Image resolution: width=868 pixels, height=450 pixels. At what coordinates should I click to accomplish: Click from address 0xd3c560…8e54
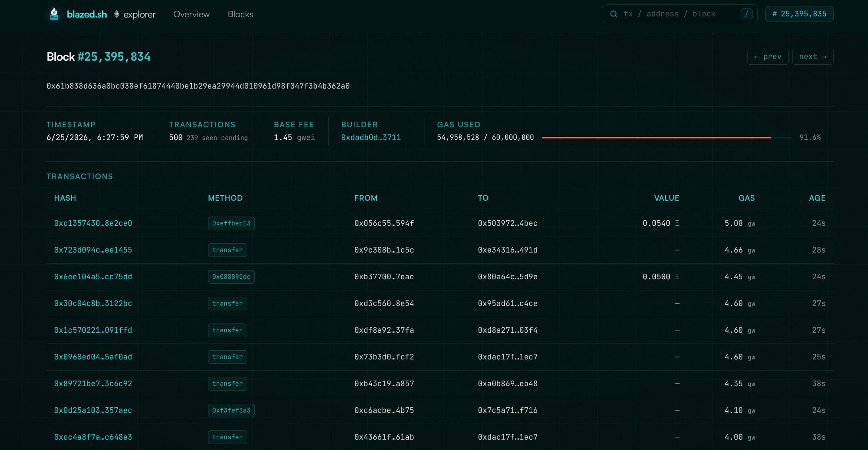[x=384, y=304]
